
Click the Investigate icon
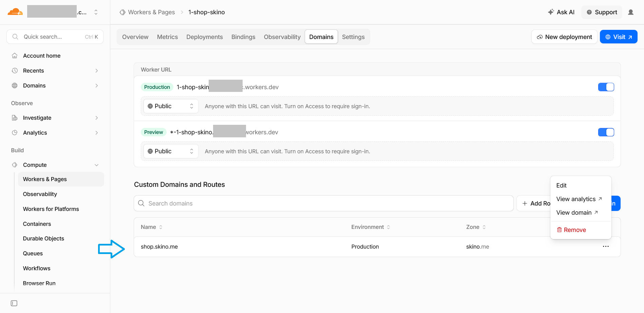tap(15, 118)
